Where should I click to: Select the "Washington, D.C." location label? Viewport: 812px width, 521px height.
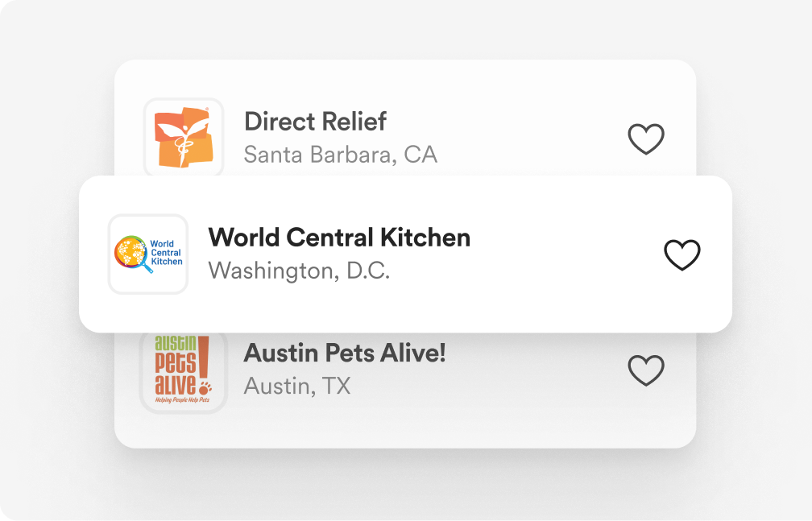pyautogui.click(x=299, y=271)
